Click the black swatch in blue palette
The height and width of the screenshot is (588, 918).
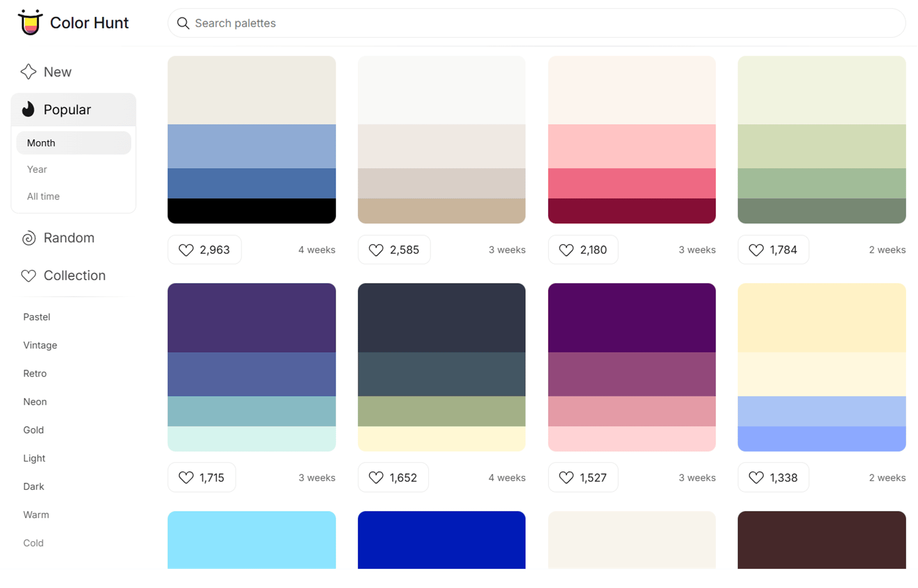(251, 211)
